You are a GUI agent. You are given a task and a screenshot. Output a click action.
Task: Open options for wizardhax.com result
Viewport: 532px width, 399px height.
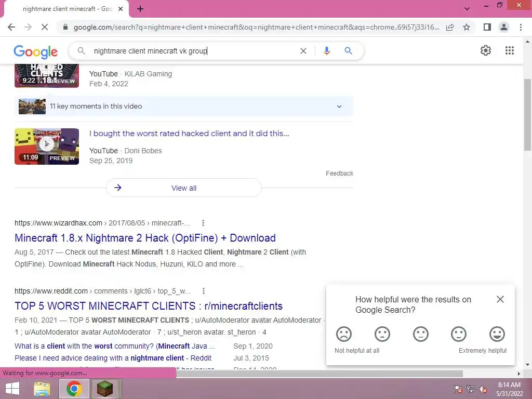(x=203, y=223)
